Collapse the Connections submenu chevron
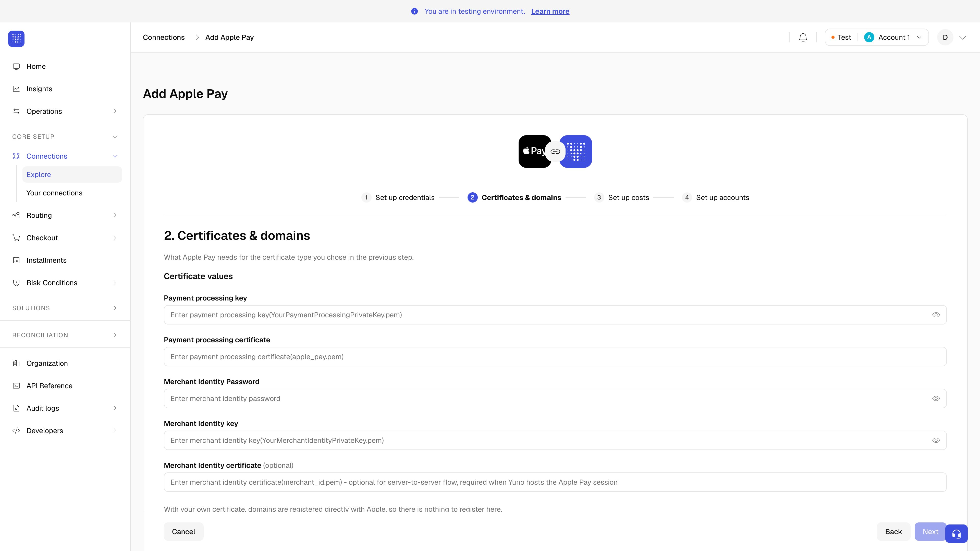This screenshot has height=551, width=980. pos(115,156)
